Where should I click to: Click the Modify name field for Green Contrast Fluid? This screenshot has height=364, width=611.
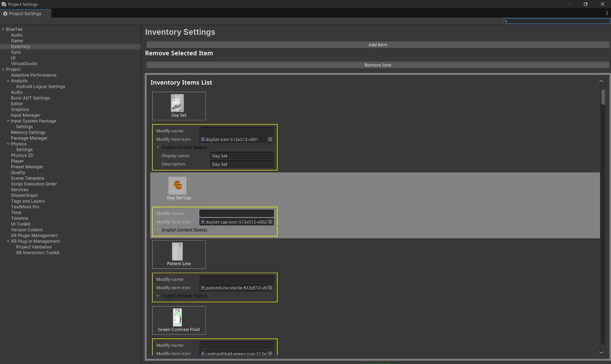[x=236, y=345]
